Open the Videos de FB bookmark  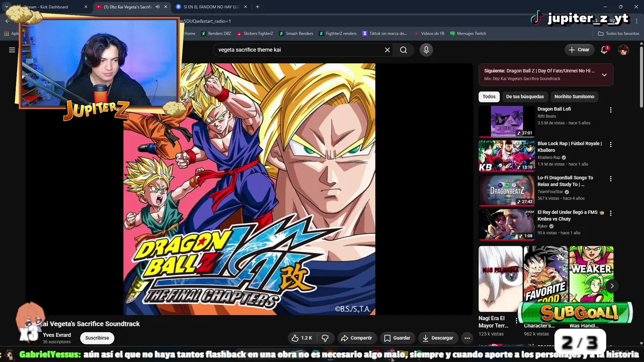click(429, 34)
